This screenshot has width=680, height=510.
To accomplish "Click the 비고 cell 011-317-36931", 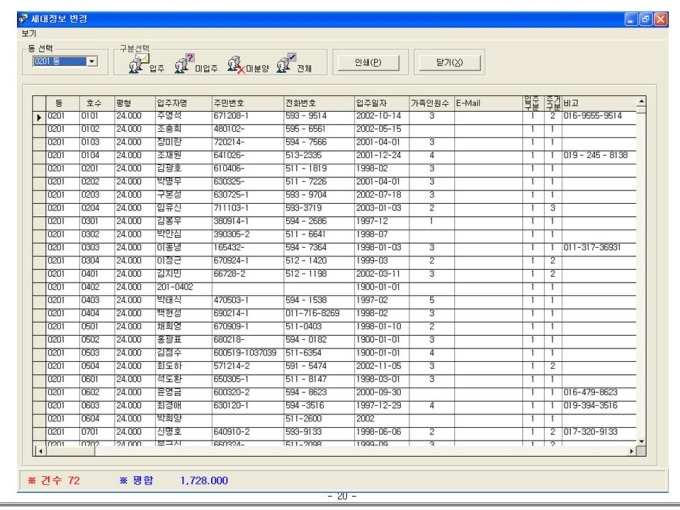I will click(x=599, y=248).
